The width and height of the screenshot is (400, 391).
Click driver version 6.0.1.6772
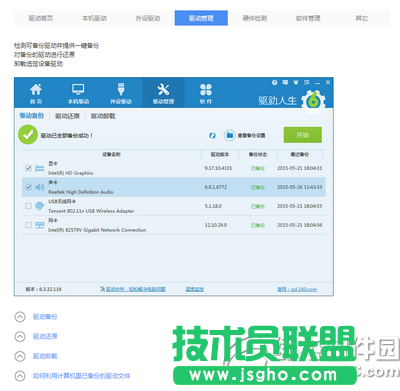pyautogui.click(x=216, y=187)
